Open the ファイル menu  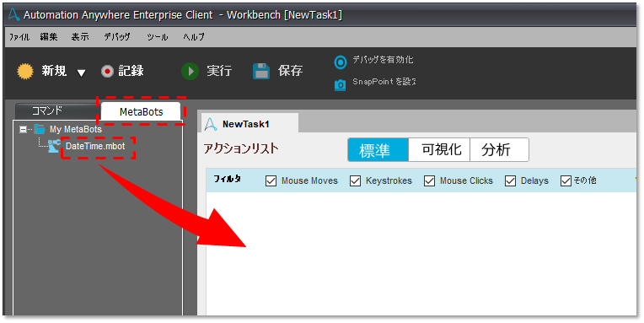[x=19, y=37]
